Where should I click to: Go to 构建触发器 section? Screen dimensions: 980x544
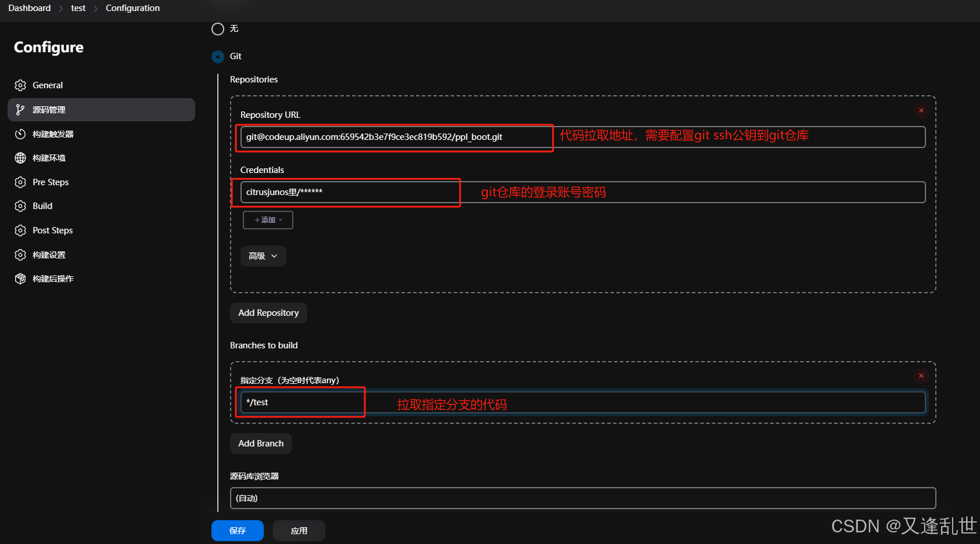[101, 134]
